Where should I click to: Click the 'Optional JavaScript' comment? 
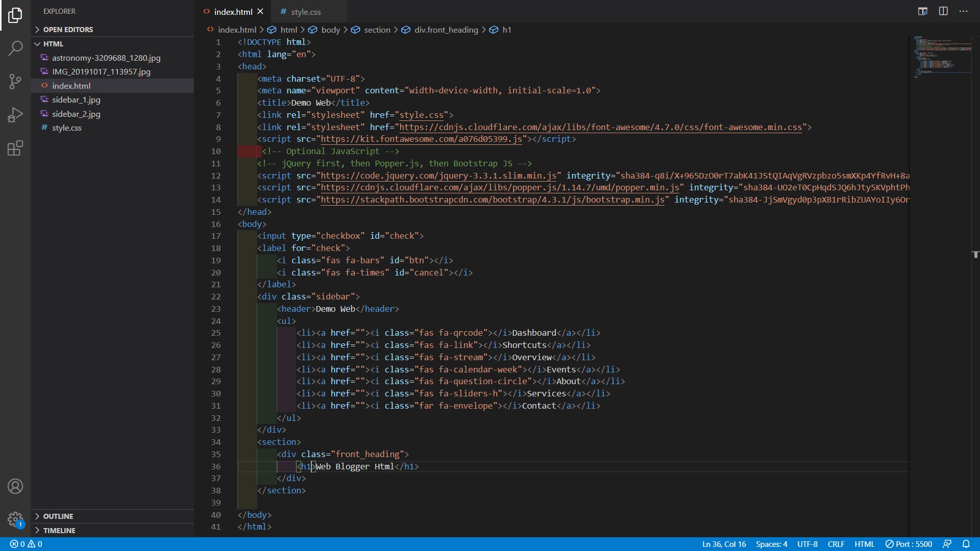(x=330, y=152)
